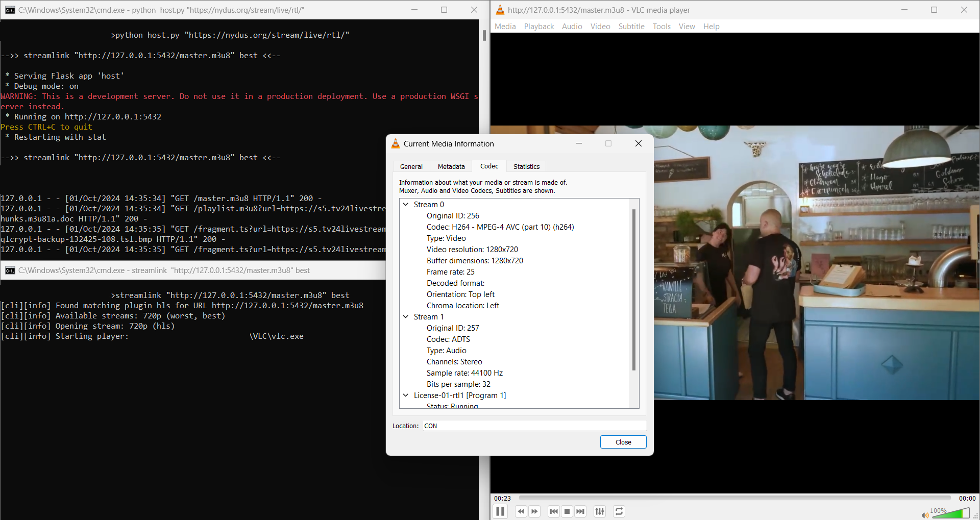Adjust the VLC volume slider
The height and width of the screenshot is (520, 980).
[x=950, y=513]
